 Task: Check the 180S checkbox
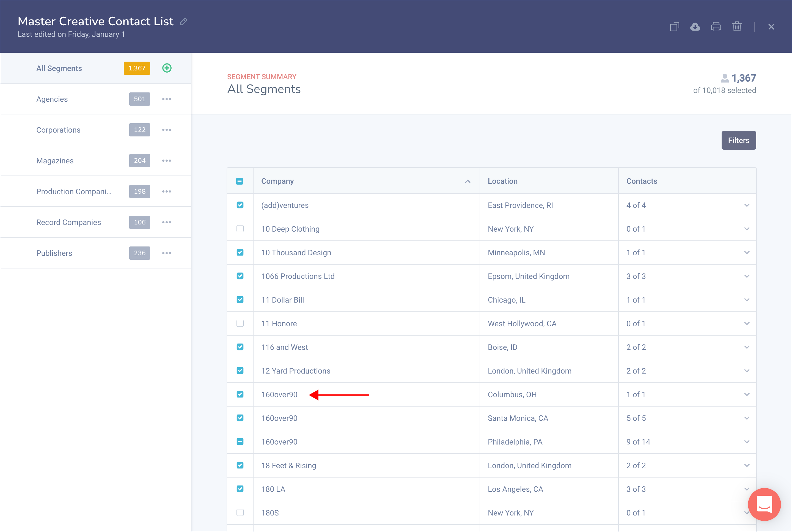coord(240,513)
